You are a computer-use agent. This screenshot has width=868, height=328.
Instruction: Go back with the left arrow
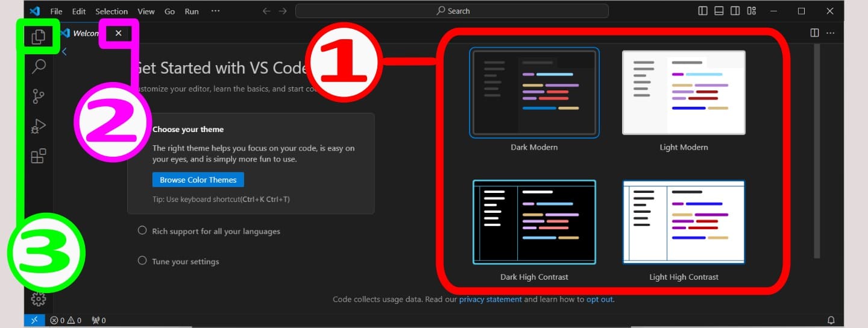click(x=267, y=11)
